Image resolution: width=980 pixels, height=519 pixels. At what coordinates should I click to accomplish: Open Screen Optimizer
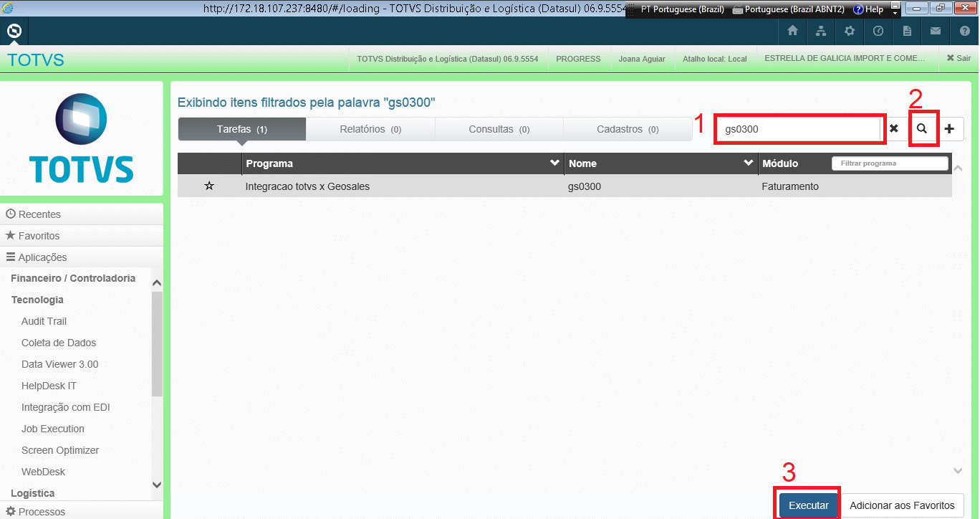[x=60, y=450]
